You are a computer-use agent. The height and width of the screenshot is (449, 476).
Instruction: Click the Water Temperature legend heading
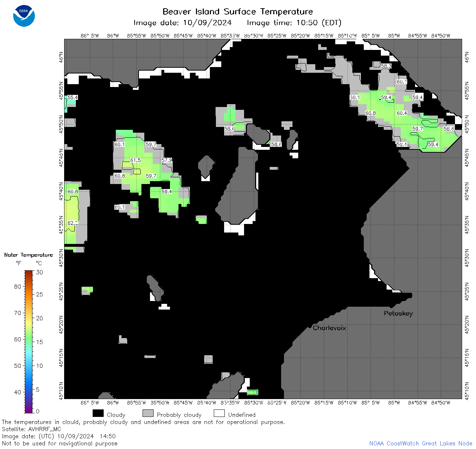click(28, 255)
